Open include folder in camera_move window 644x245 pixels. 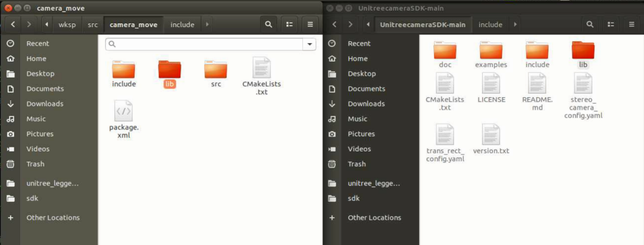124,74
